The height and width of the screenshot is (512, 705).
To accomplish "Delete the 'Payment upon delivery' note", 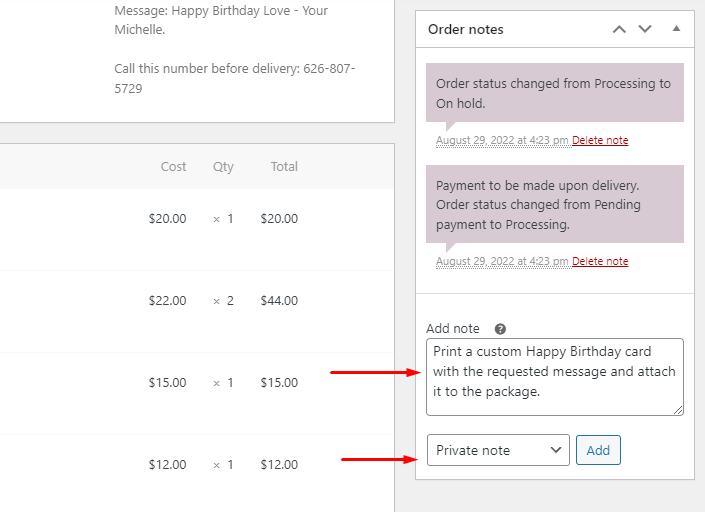I will click(x=600, y=261).
